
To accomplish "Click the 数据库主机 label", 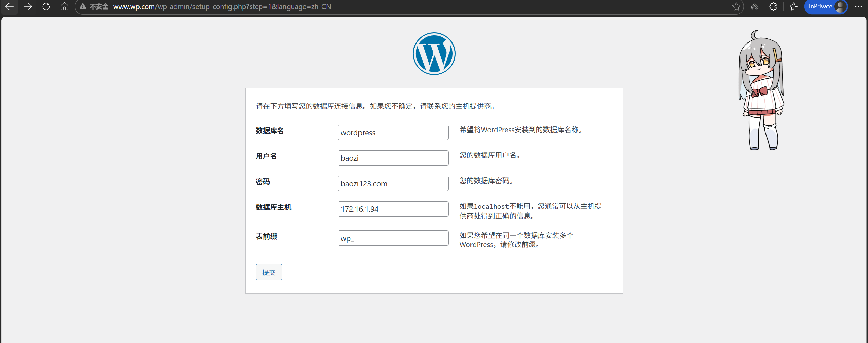I will [274, 207].
